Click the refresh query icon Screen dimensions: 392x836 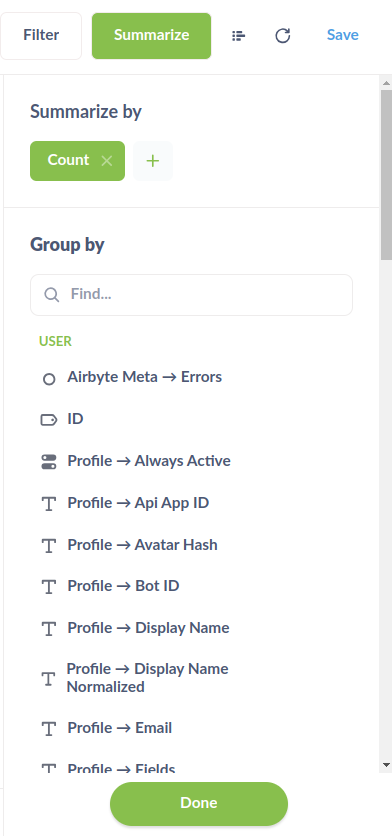(283, 36)
